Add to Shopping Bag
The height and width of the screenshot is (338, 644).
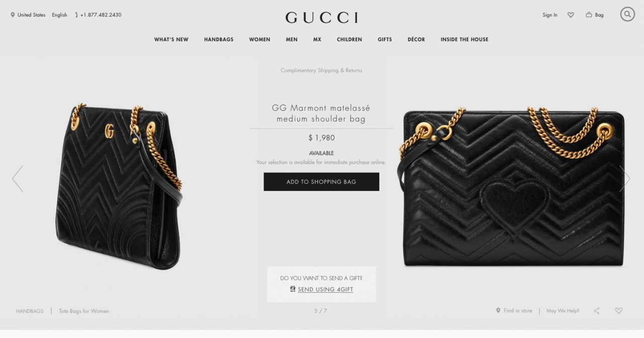[321, 182]
